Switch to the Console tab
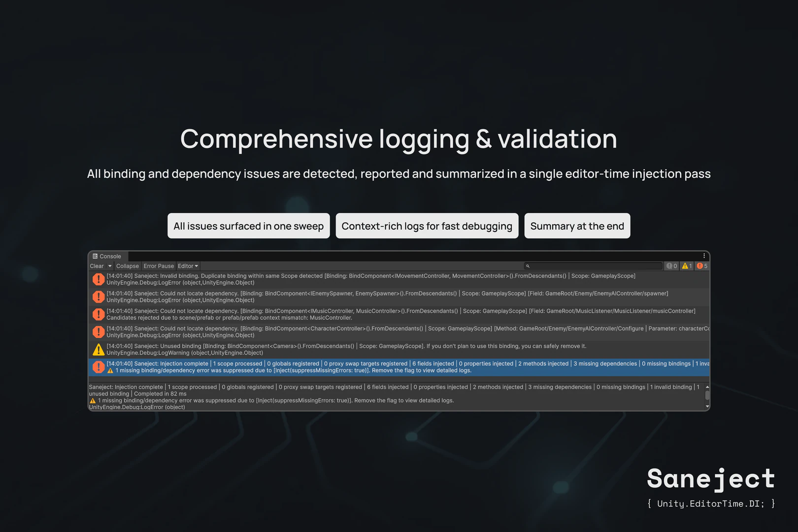 point(106,256)
